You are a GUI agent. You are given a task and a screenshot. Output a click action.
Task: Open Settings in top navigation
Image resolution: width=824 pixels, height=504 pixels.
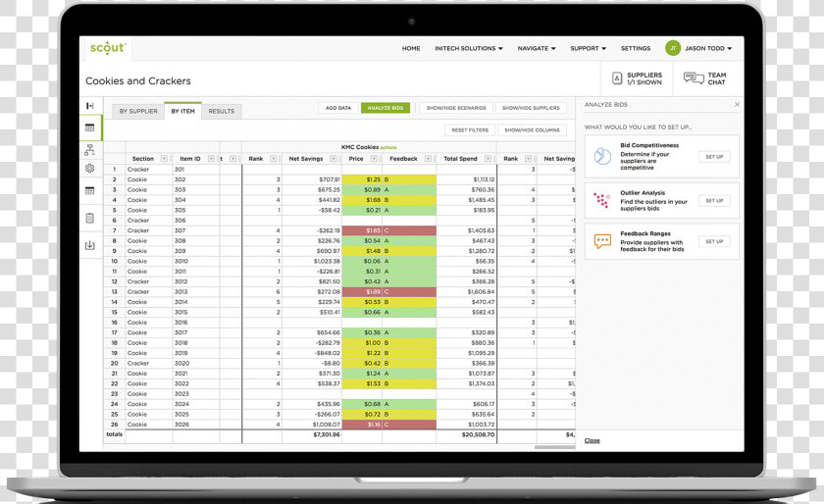pyautogui.click(x=636, y=48)
